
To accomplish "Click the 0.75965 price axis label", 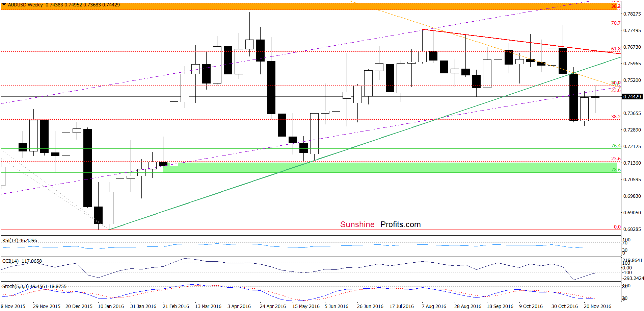I will pyautogui.click(x=632, y=64).
